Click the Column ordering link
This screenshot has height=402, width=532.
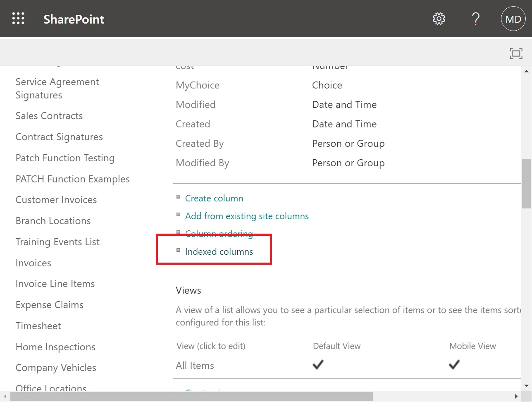click(x=219, y=234)
